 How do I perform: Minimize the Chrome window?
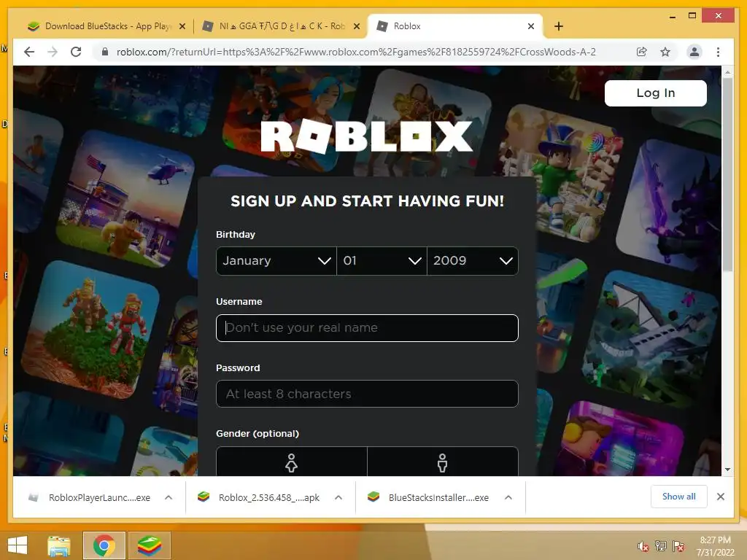672,17
